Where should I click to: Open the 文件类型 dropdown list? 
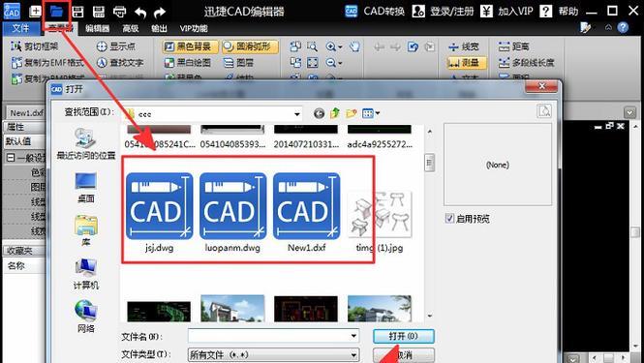coord(353,354)
